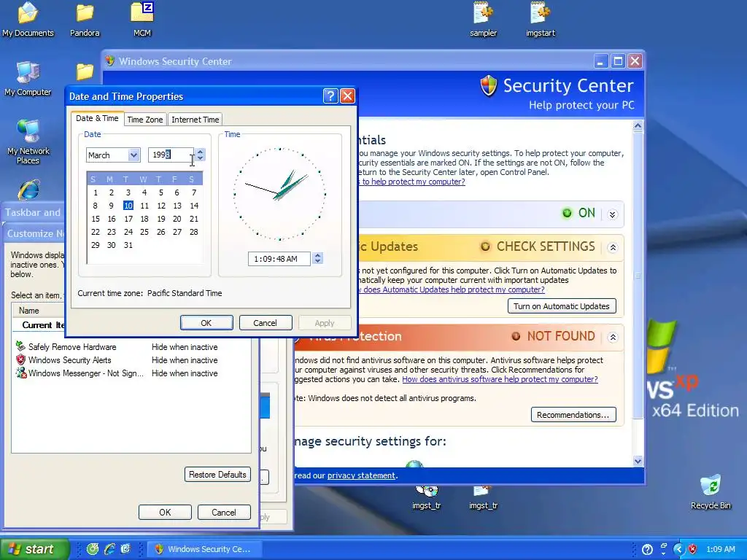Click the taskbar clock showing 1:09 AM
Image resolution: width=747 pixels, height=560 pixels.
point(720,550)
